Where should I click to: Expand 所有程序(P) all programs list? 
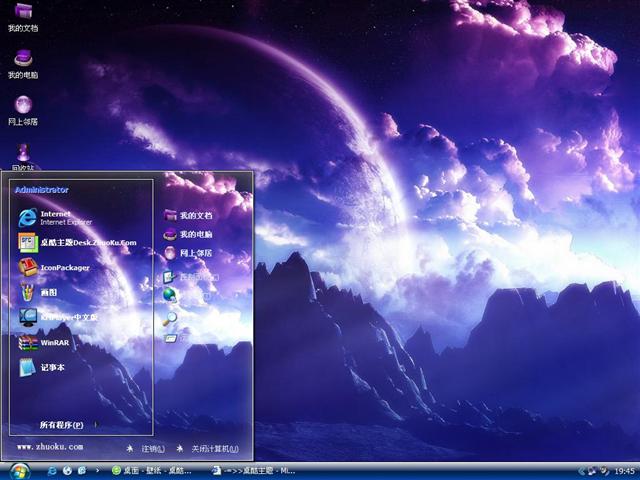pyautogui.click(x=62, y=425)
